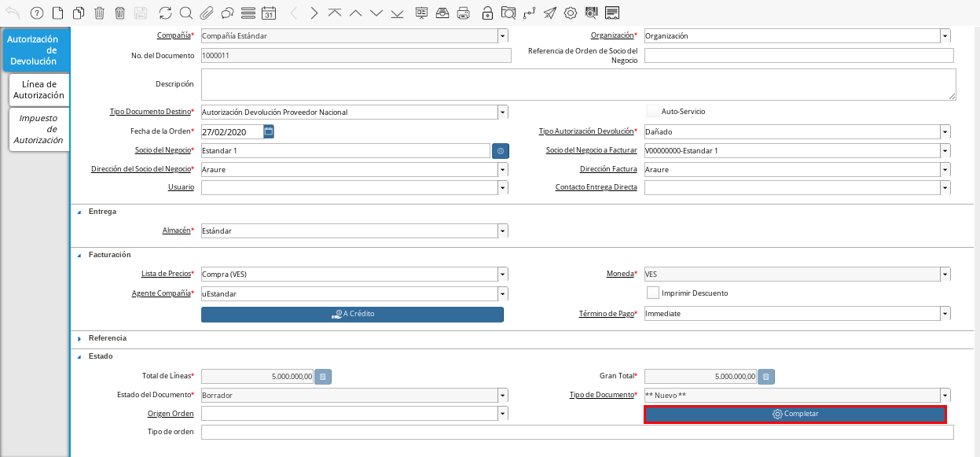Viewport: 980px width, 457px height.
Task: Create a new record with the blank page icon
Action: [57, 13]
